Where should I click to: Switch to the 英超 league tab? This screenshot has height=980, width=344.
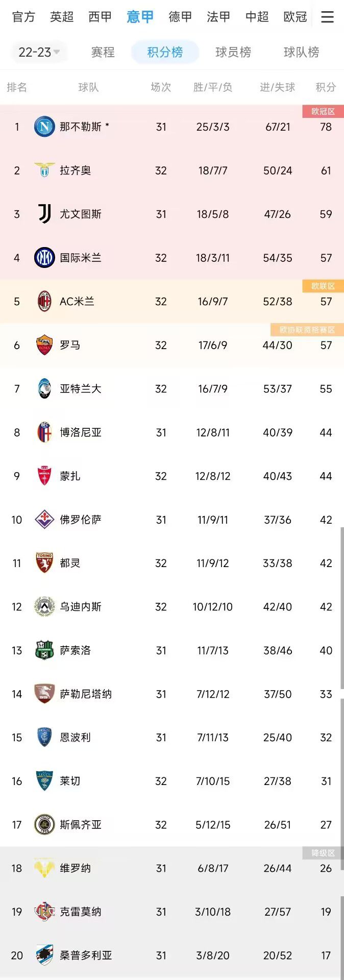coord(62,17)
